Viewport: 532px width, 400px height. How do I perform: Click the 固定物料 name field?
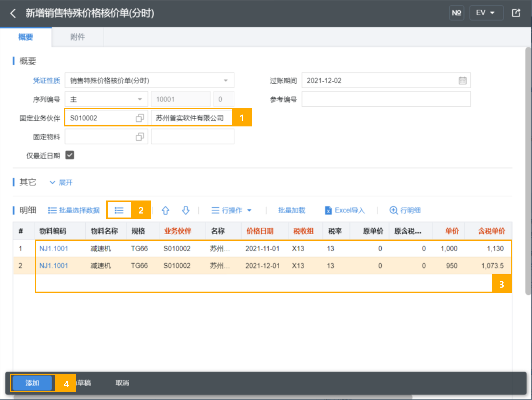193,137
